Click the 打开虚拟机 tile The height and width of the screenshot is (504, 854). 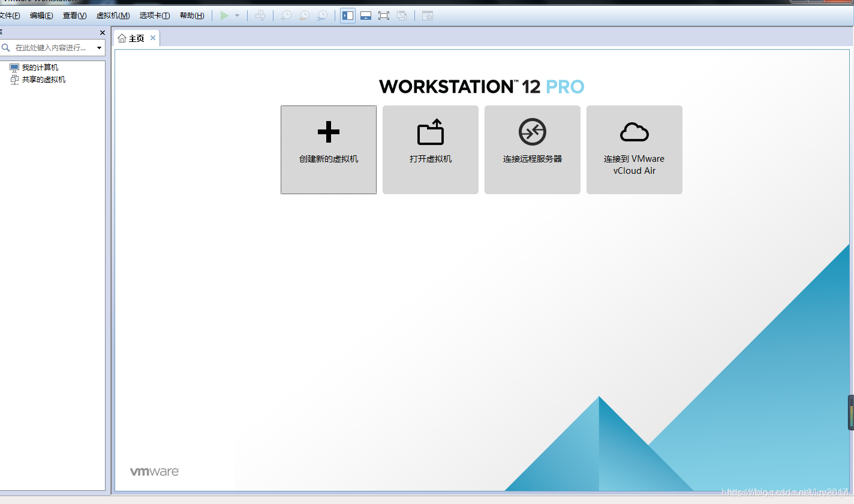point(431,150)
